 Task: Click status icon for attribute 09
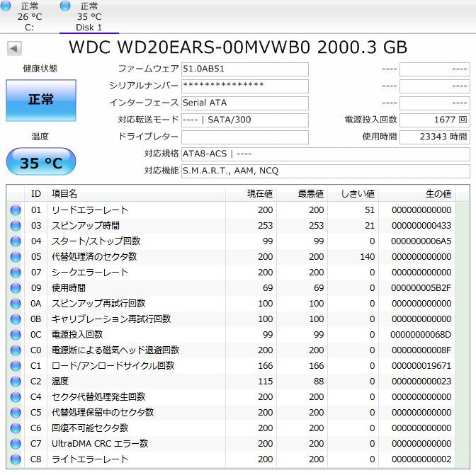pos(16,288)
